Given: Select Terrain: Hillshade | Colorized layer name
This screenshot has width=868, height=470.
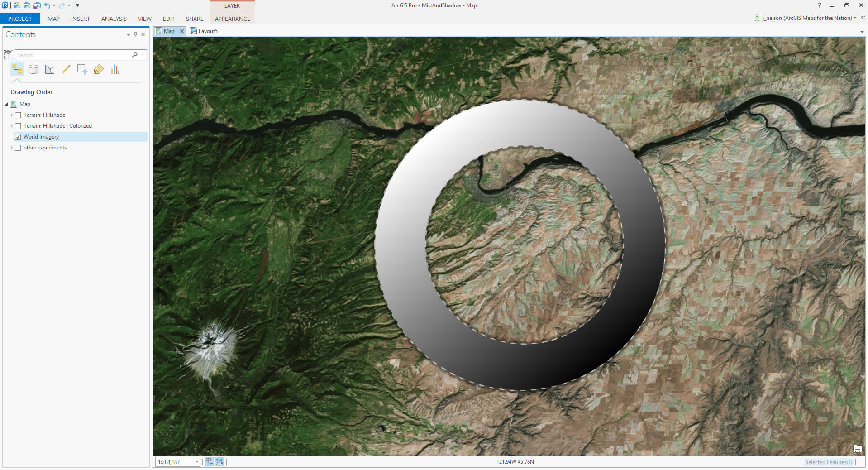Looking at the screenshot, I should [57, 126].
